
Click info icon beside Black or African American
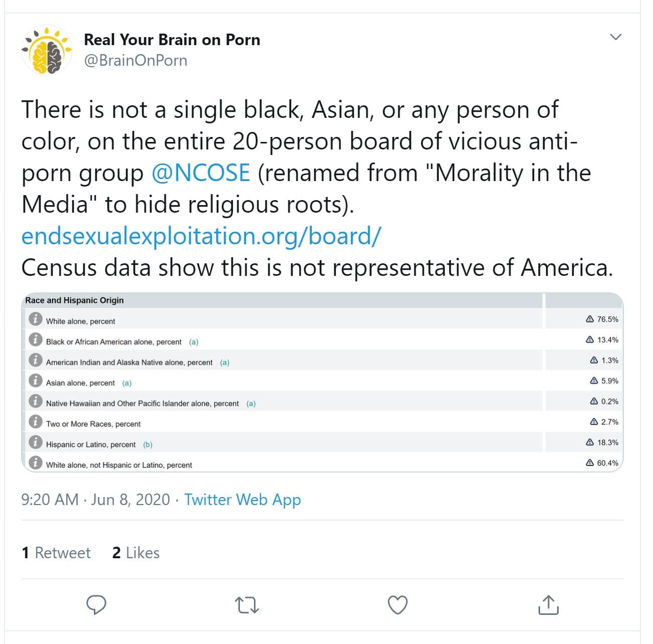point(35,340)
